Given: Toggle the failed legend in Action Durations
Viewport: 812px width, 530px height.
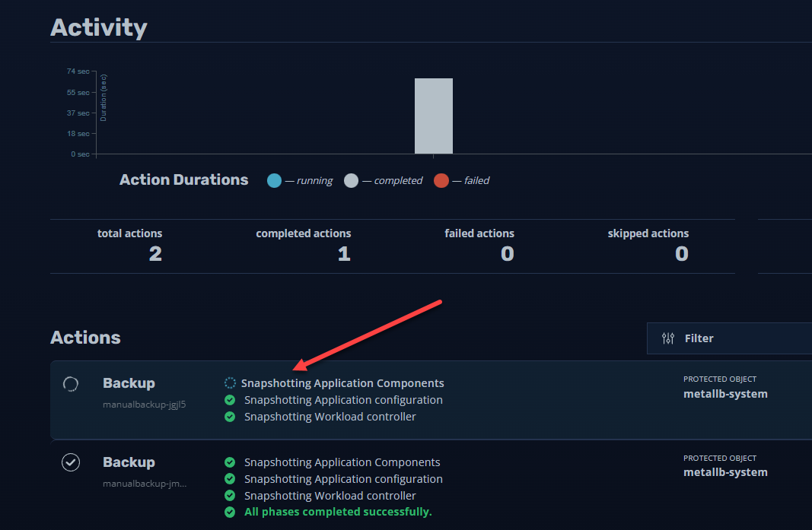Looking at the screenshot, I should (461, 181).
